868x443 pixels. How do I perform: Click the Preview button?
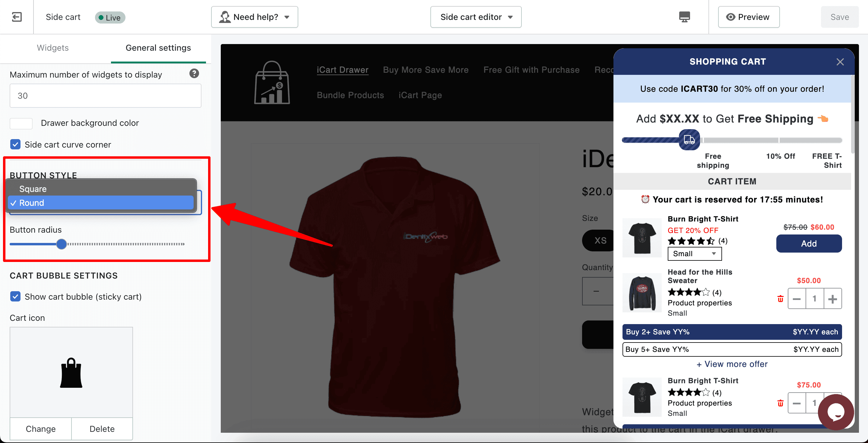pyautogui.click(x=749, y=17)
